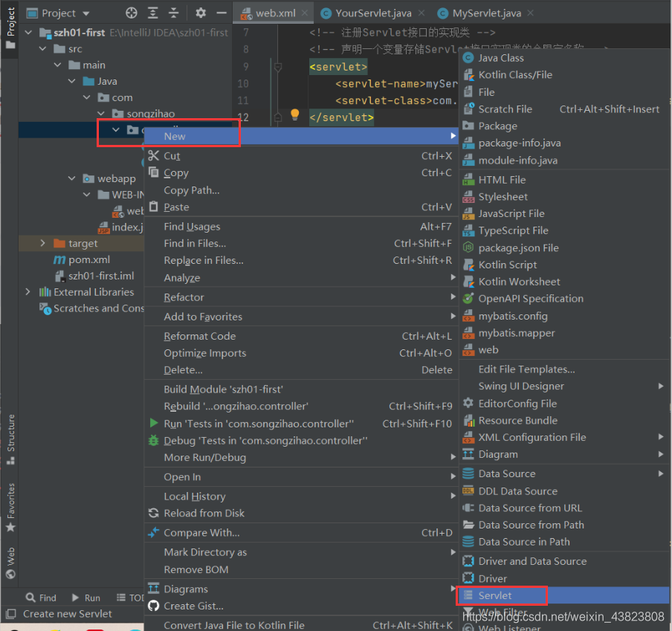
Task: Close the YourServlet.java tab
Action: 421,13
